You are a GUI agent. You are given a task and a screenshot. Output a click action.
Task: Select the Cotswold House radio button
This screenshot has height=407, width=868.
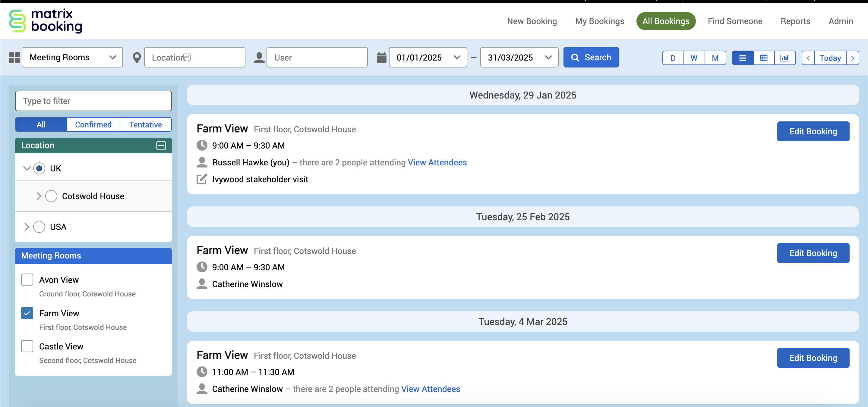pos(51,196)
